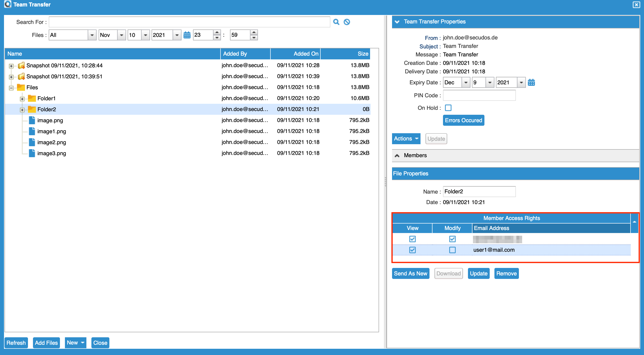Open the New dropdown menu button

tap(75, 343)
